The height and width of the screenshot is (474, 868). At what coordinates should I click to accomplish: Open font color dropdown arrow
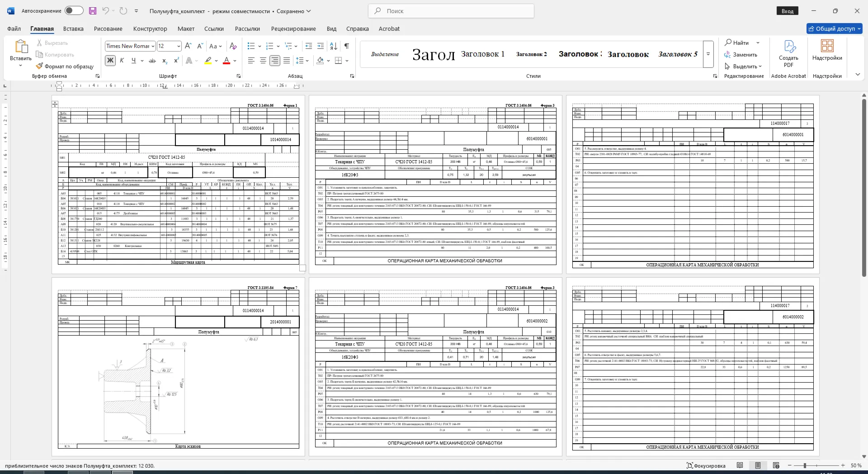tap(235, 61)
